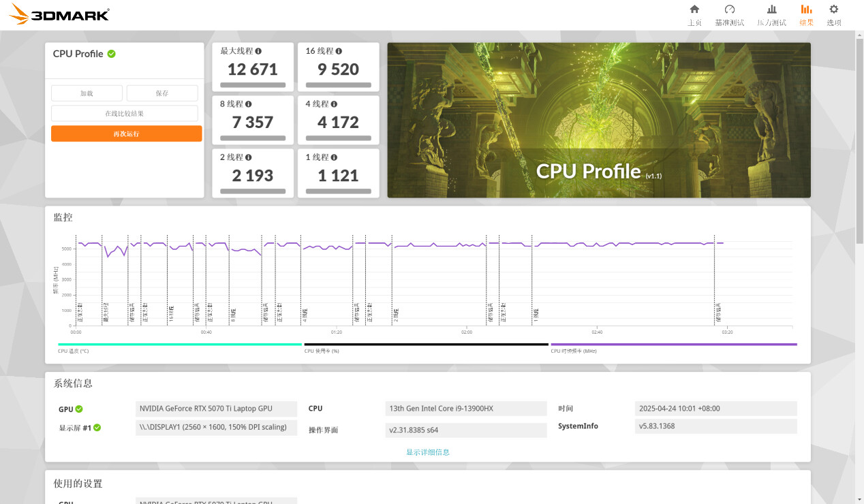Expand 显示详细信息 in system info
The image size is (864, 504).
point(428,452)
